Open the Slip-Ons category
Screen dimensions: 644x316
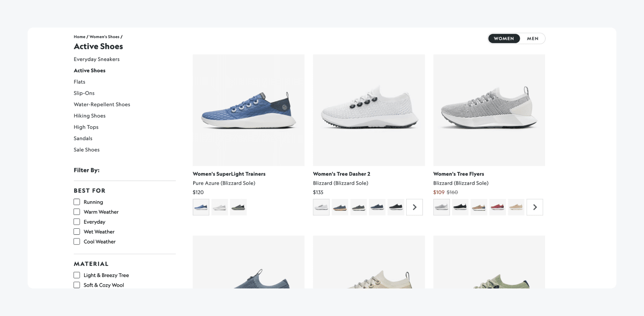83,93
